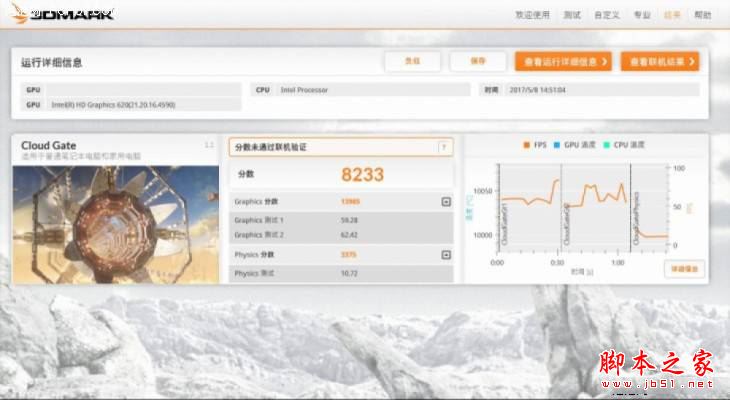Click the orange Graphics score value
Viewport: 730px width, 400px height.
click(350, 202)
